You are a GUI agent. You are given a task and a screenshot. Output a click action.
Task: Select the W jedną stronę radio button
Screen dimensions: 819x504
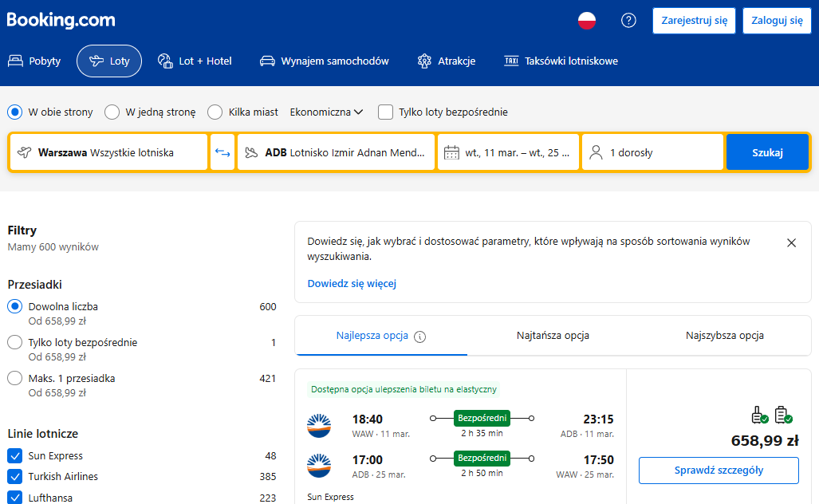coord(112,112)
